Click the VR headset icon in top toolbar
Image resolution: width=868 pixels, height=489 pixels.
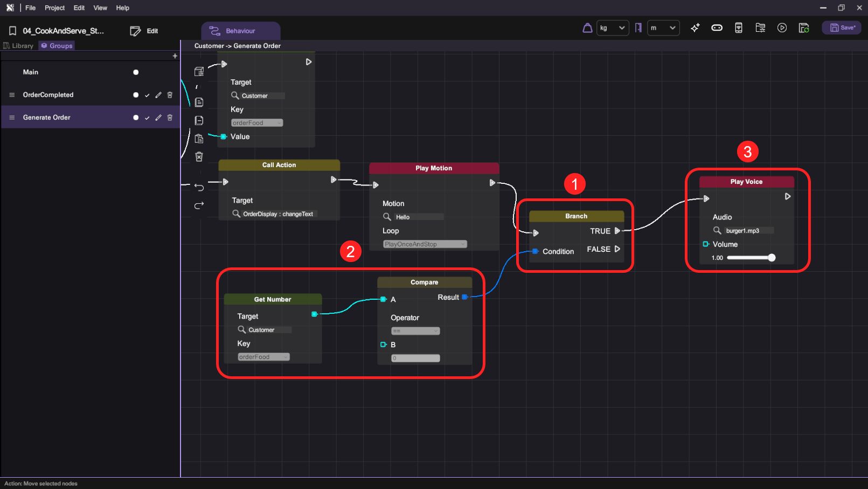pos(717,28)
